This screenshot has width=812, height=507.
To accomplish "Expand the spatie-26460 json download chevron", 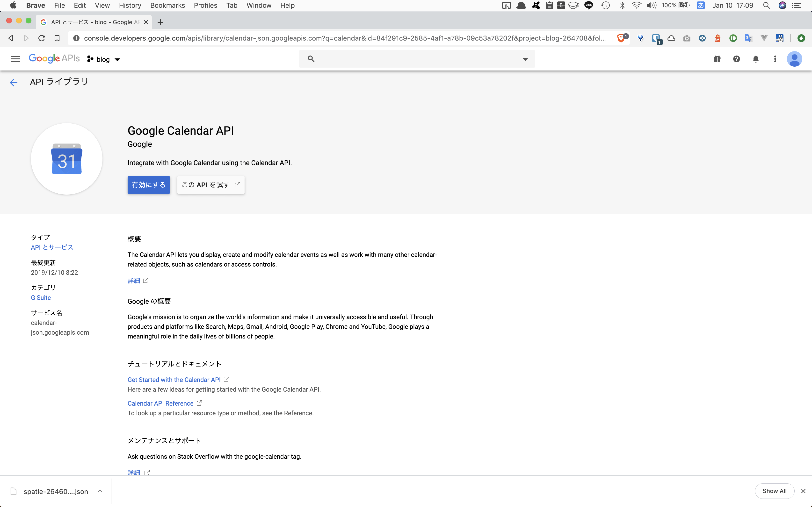I will click(x=100, y=491).
